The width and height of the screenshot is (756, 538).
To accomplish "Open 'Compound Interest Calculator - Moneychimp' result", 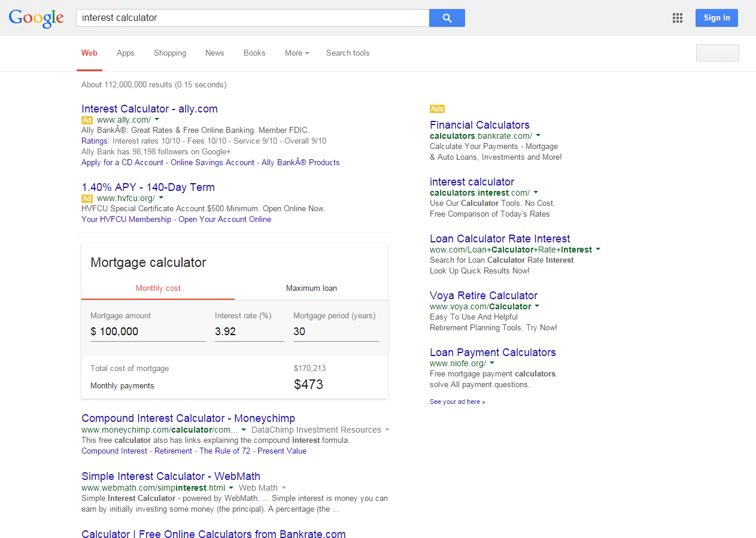I will (188, 418).
